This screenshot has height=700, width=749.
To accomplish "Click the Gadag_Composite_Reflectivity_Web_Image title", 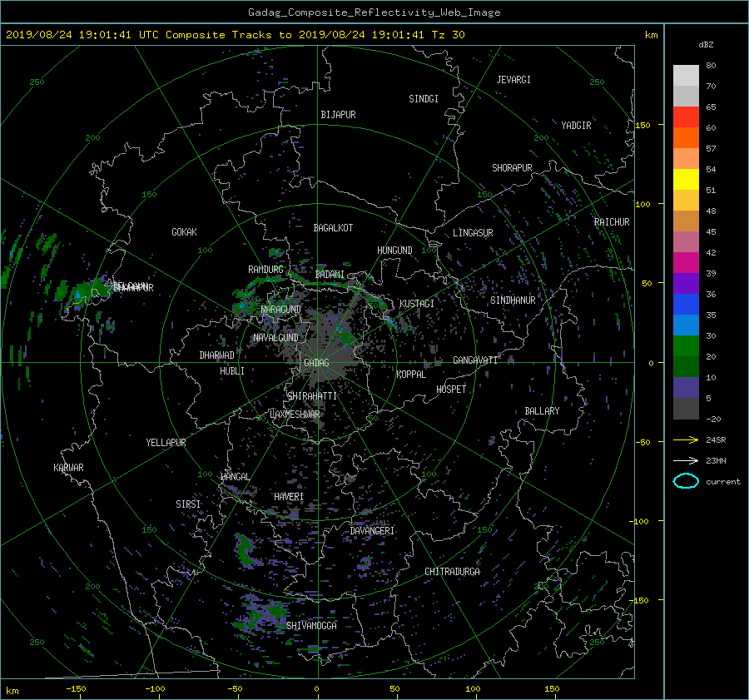I will click(x=374, y=12).
